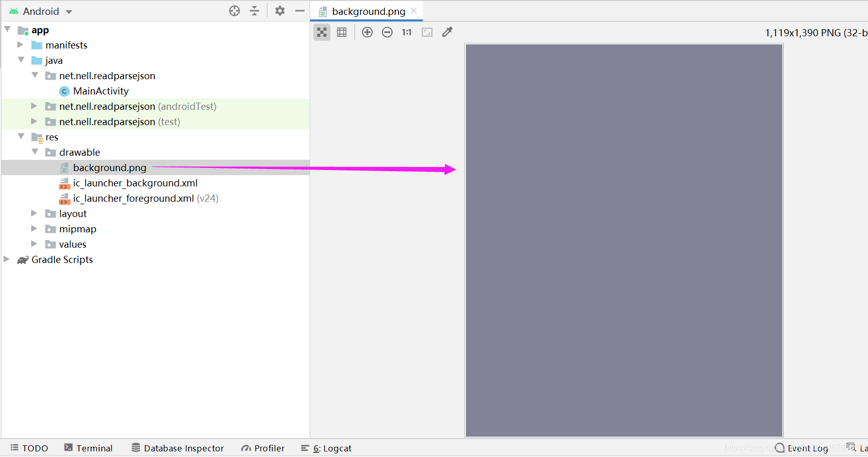
Task: Select the layout folder label
Action: point(73,213)
